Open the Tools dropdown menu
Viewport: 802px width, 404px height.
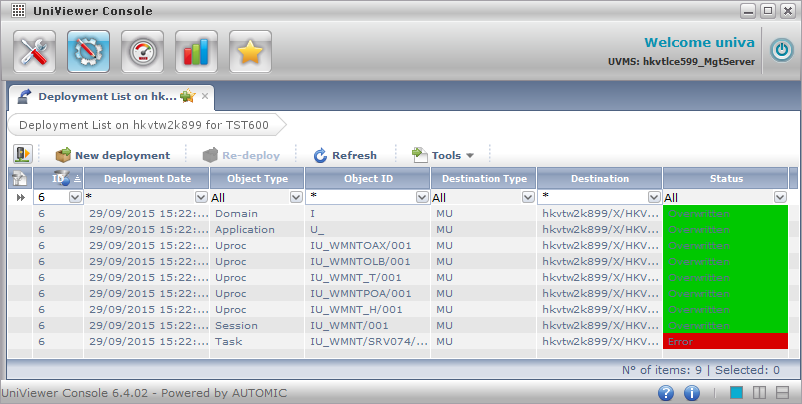click(443, 155)
